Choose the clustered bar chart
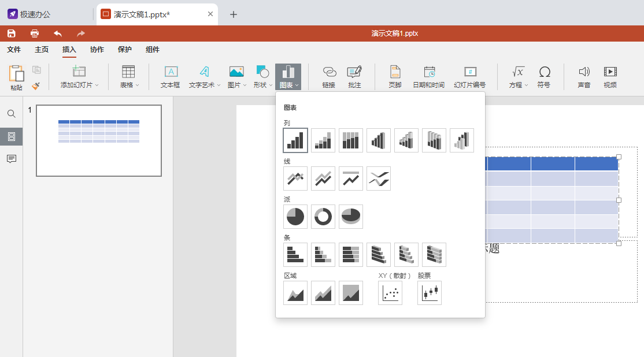Viewport: 644px width, 357px height. (295, 255)
